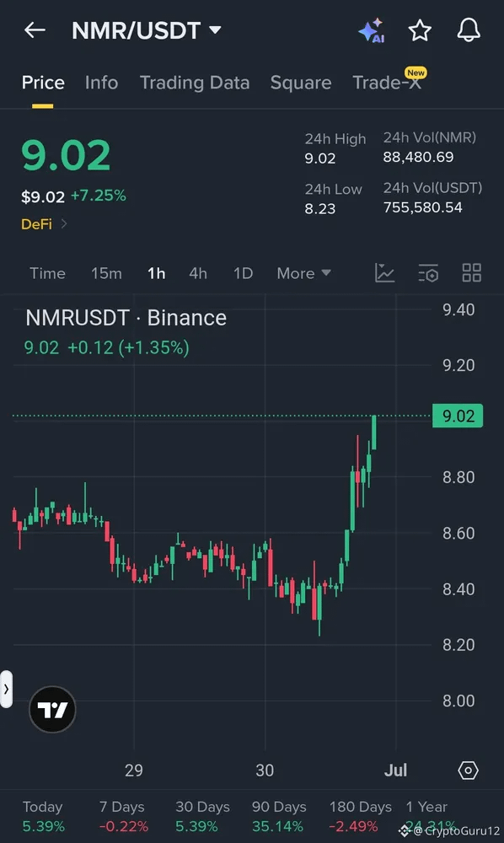
Task: Select the Price tab
Action: 43,83
